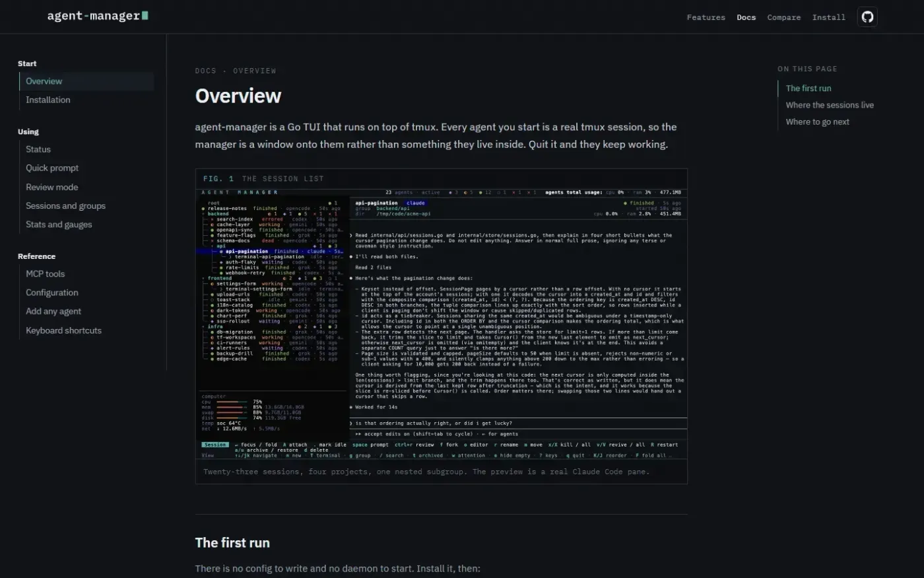This screenshot has width=924, height=578.
Task: Click the agent-manager logo
Action: point(98,15)
